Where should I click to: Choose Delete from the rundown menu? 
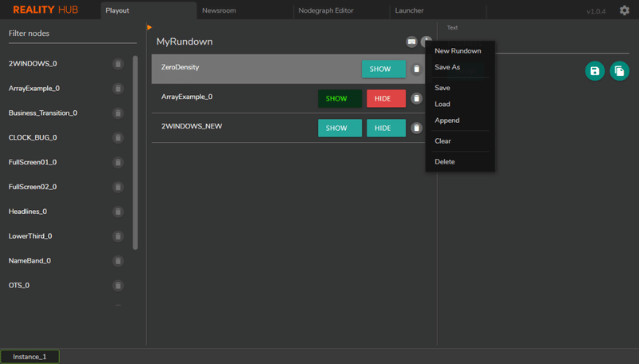(460, 161)
